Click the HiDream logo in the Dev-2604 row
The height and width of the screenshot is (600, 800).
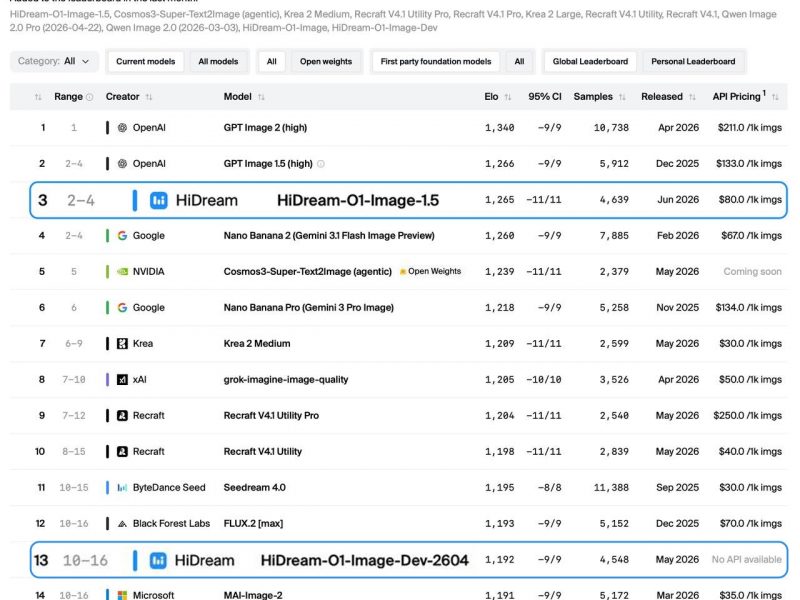pyautogui.click(x=158, y=560)
